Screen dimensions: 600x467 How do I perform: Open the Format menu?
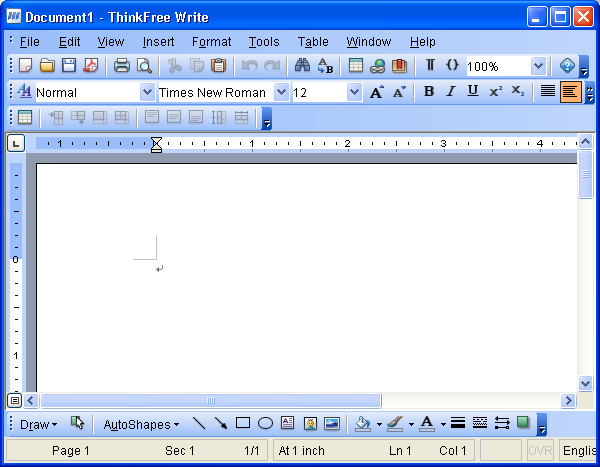211,42
